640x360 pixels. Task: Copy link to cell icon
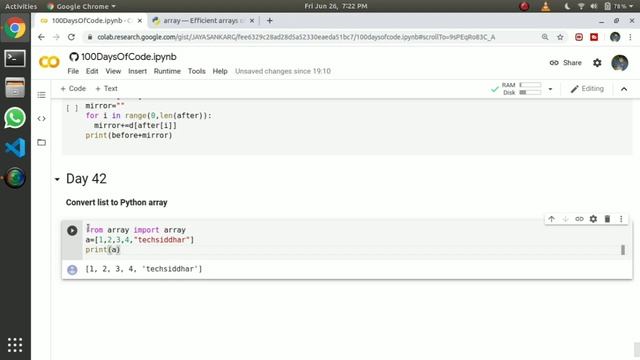tap(579, 219)
